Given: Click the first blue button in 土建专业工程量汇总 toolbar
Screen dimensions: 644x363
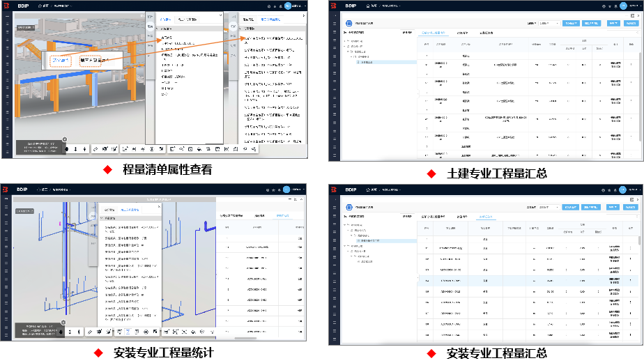Looking at the screenshot, I should pos(571,23).
